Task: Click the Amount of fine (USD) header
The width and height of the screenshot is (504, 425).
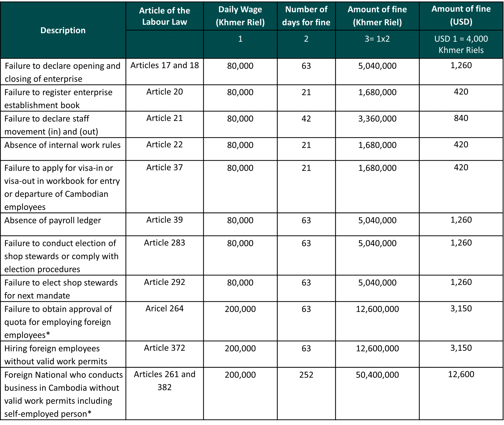Action: pyautogui.click(x=461, y=15)
